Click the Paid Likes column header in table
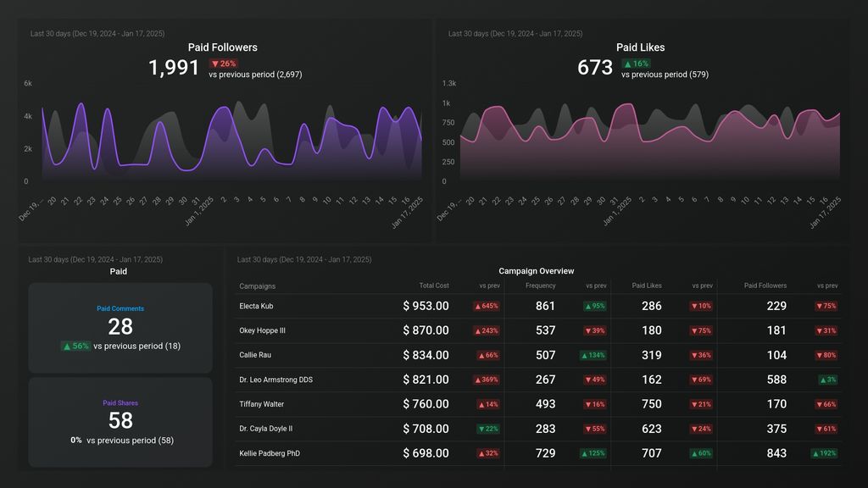 647,286
